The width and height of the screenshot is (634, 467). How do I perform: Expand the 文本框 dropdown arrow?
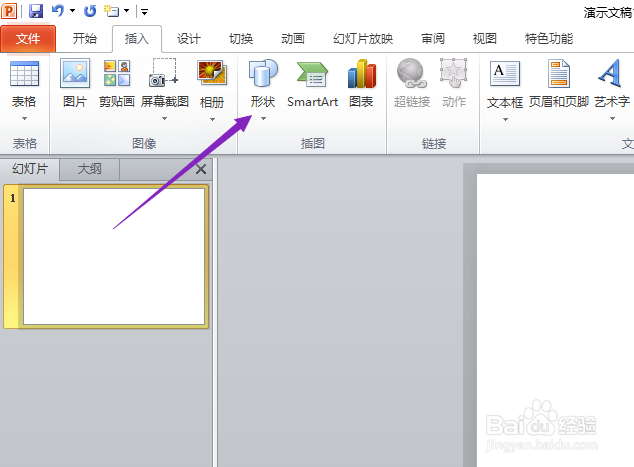505,120
